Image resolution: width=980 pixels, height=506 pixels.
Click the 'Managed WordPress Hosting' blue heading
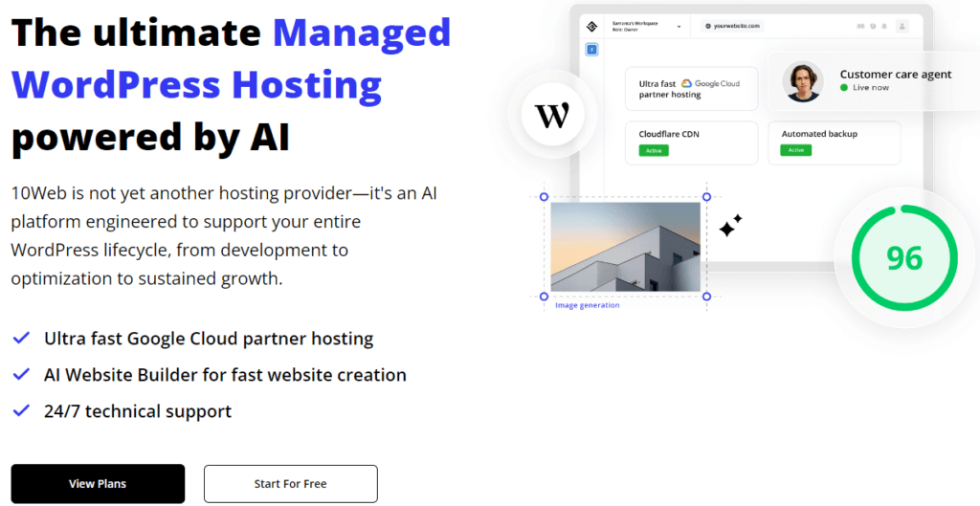point(231,59)
